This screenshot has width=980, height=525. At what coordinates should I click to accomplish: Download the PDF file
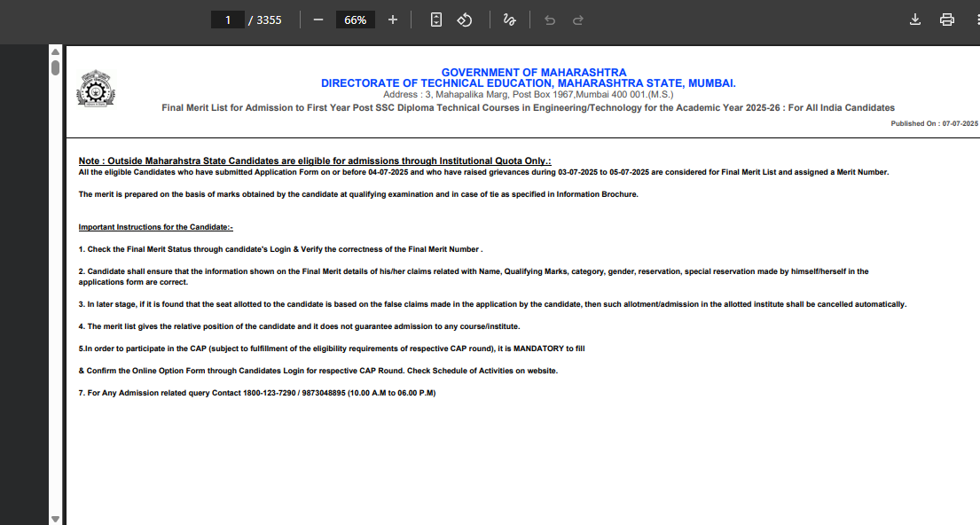[x=915, y=20]
